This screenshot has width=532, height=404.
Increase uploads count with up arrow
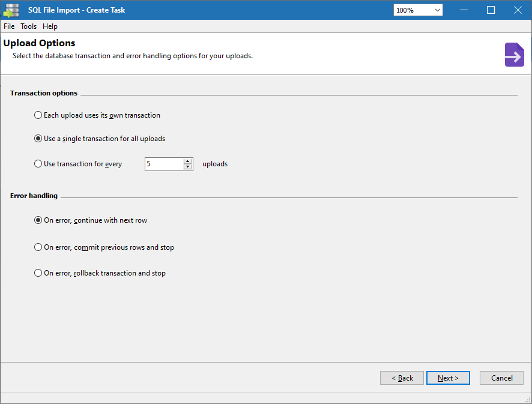pyautogui.click(x=188, y=161)
